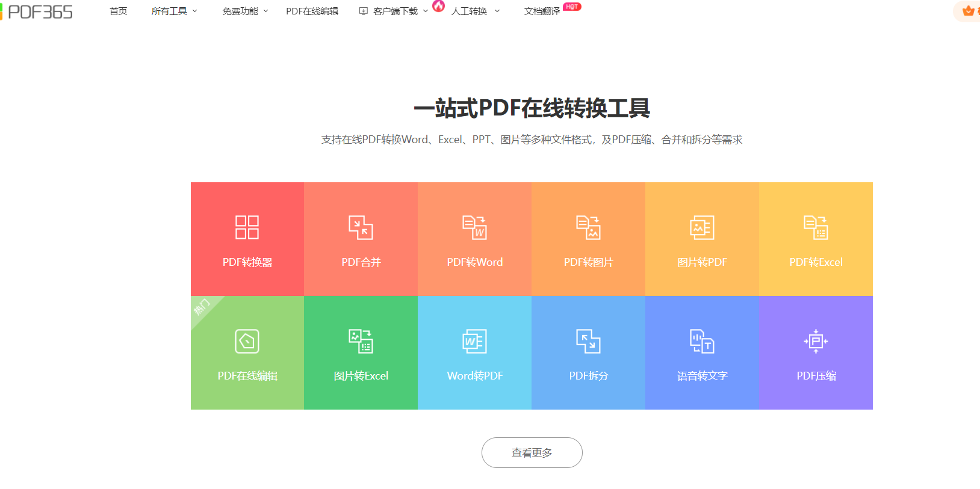Click the 热门 corner ribbon

[202, 307]
